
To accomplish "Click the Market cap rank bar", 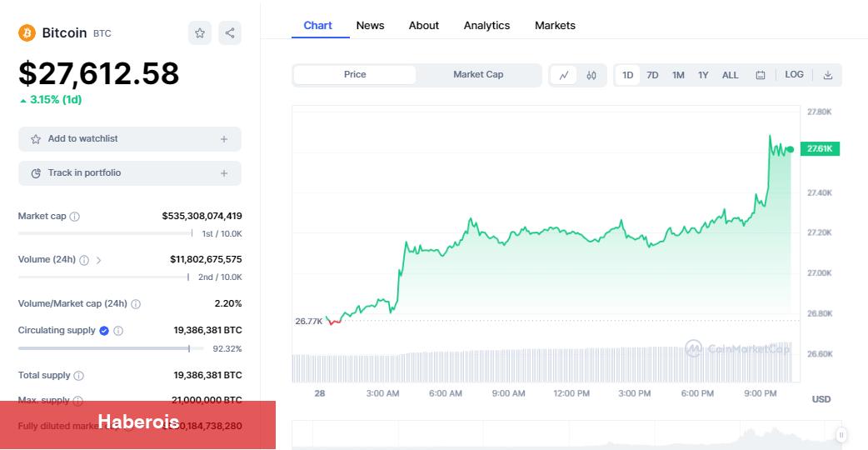I will [106, 233].
